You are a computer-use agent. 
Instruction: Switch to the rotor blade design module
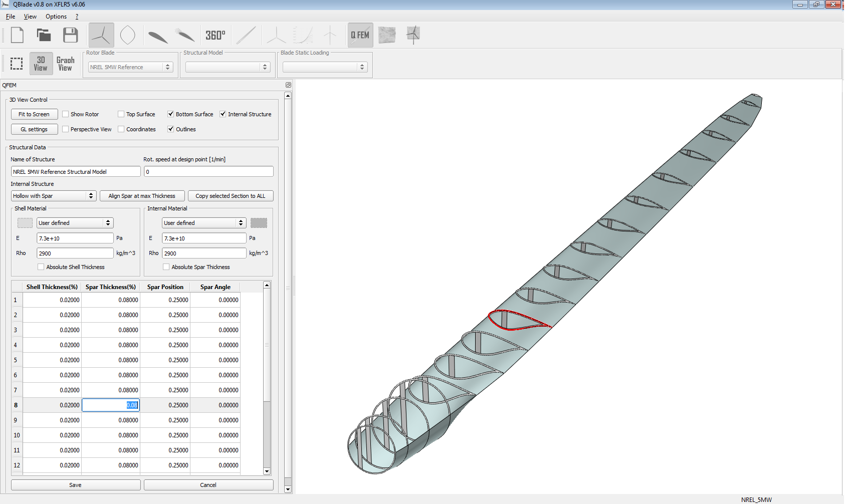tap(101, 35)
